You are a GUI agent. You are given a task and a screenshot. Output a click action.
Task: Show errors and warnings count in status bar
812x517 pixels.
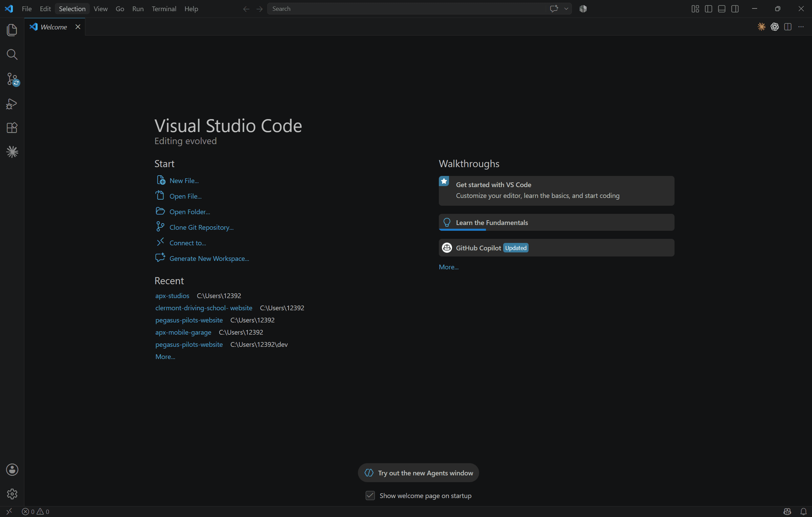pos(36,512)
